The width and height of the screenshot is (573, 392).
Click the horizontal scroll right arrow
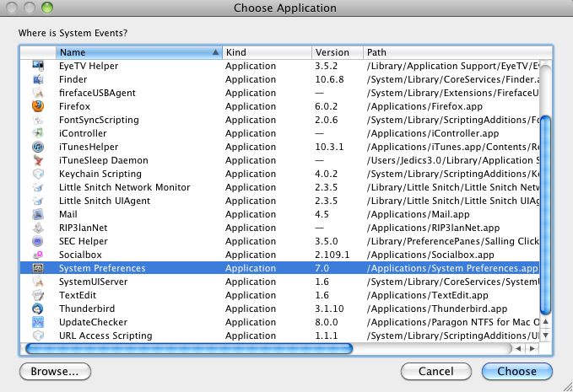point(532,348)
